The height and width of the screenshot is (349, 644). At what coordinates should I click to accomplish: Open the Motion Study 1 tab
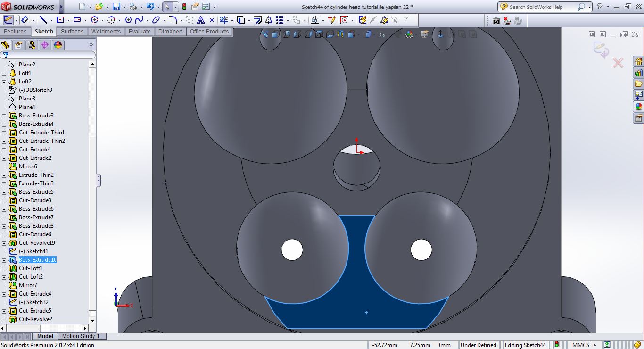(81, 336)
